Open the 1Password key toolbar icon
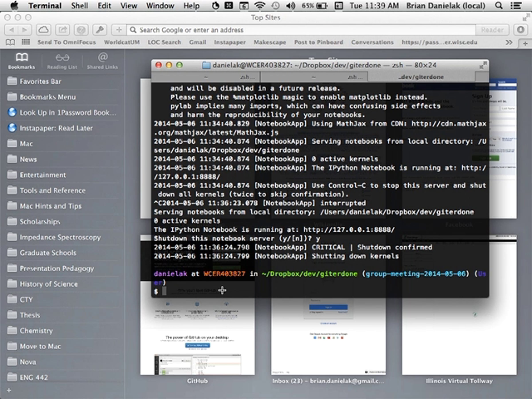The width and height of the screenshot is (532, 399). (100, 30)
